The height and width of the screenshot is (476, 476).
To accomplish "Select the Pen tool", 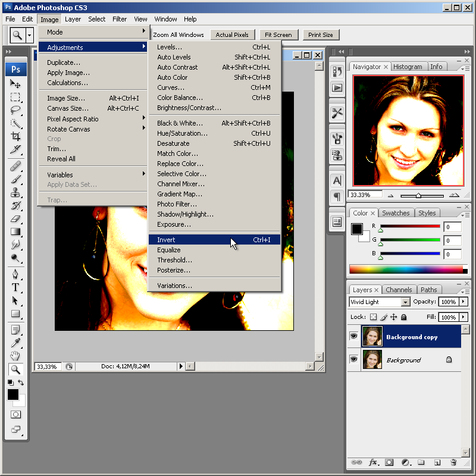I will click(x=15, y=274).
